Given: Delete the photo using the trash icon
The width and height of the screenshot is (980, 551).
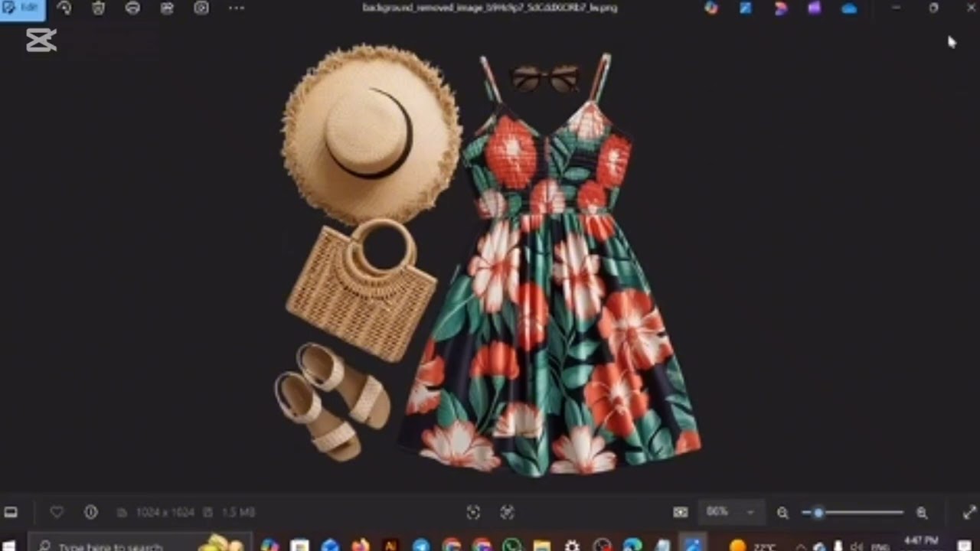Looking at the screenshot, I should pyautogui.click(x=99, y=8).
